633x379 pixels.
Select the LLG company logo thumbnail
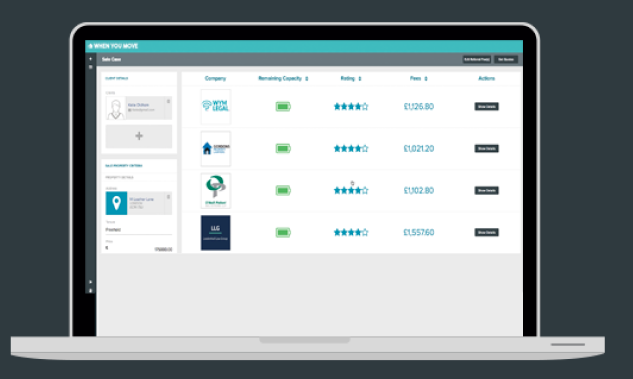tap(216, 232)
